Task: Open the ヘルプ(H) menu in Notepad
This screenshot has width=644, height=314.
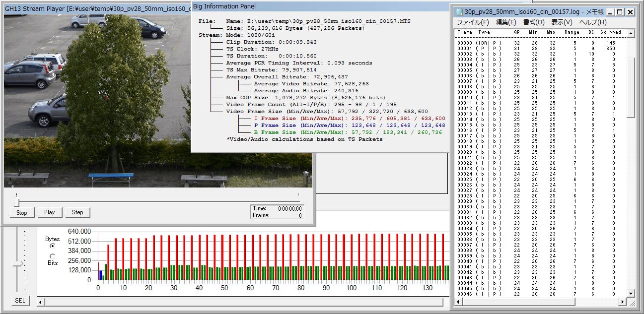Action: 593,22
